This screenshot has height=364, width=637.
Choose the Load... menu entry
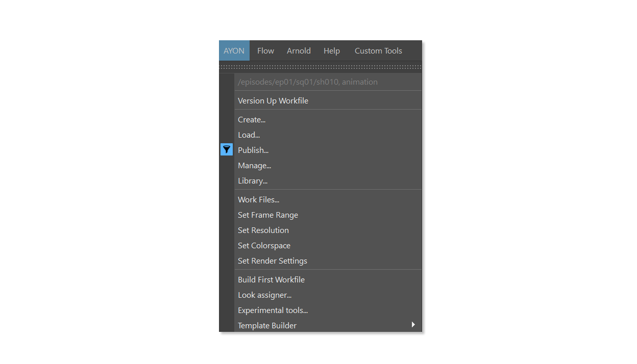[x=328, y=135]
